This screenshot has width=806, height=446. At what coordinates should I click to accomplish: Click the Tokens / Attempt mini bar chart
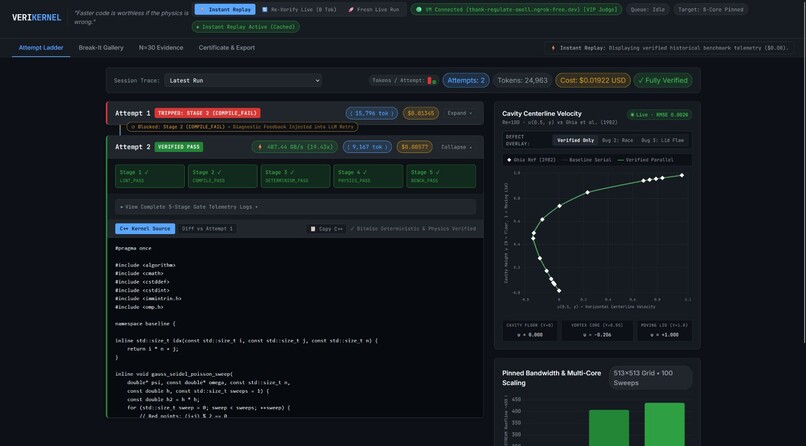[432, 80]
